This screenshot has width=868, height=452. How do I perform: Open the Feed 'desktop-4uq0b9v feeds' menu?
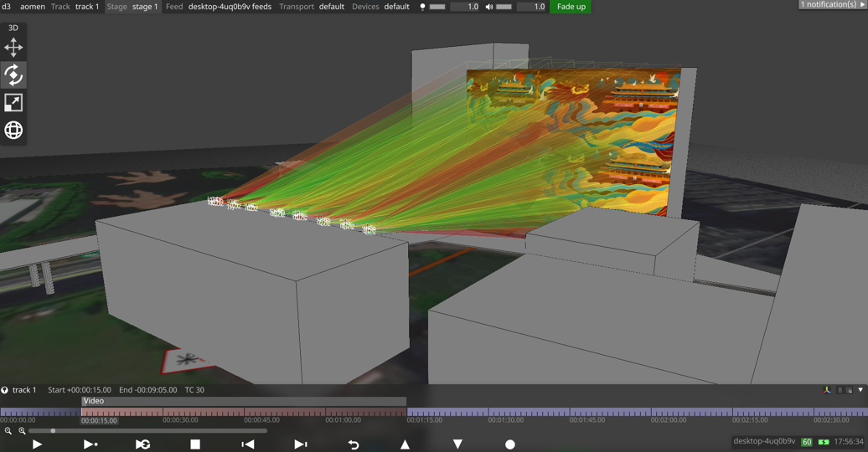click(229, 7)
